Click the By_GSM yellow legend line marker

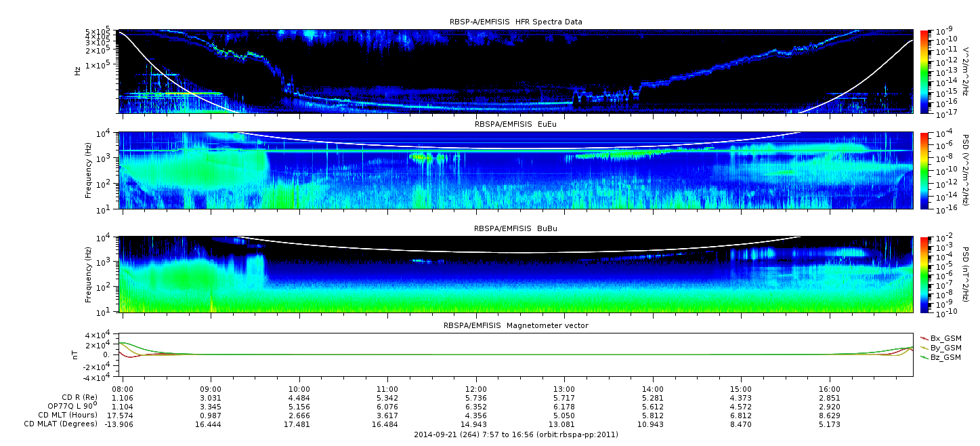[x=924, y=348]
